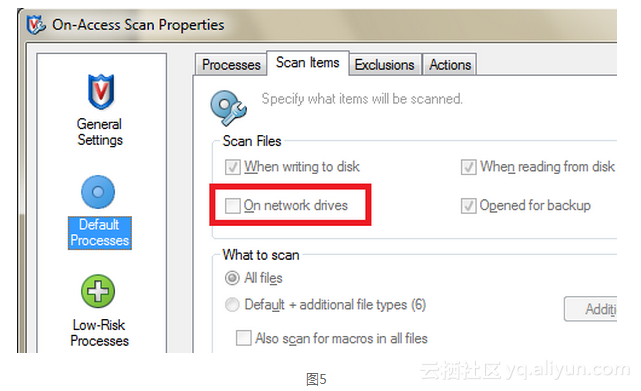Toggle When writing to disk checkbox
The height and width of the screenshot is (391, 641).
pyautogui.click(x=233, y=167)
